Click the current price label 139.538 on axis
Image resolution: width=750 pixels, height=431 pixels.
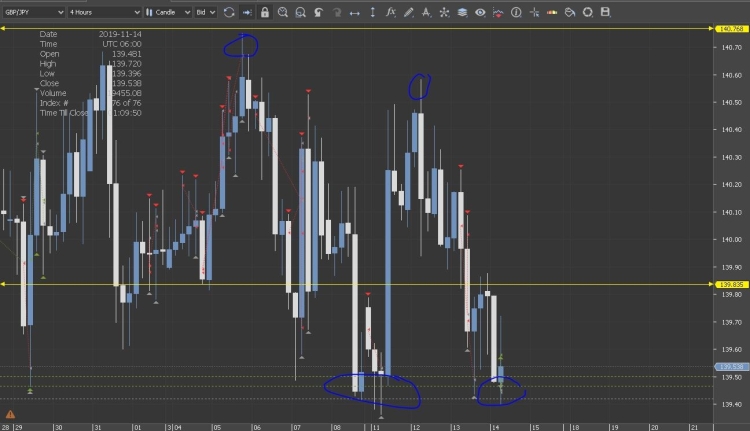tap(731, 367)
